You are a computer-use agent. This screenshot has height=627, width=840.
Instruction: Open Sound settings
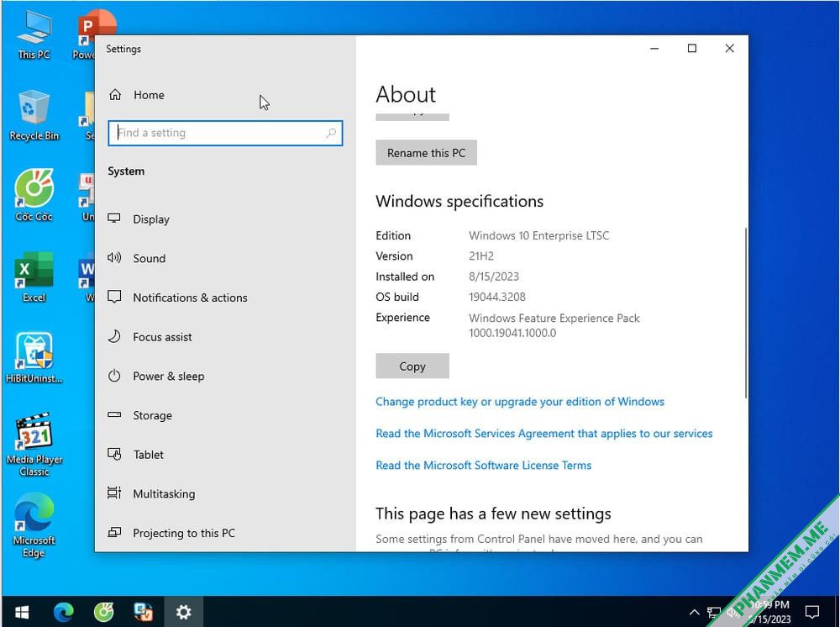coord(225,258)
